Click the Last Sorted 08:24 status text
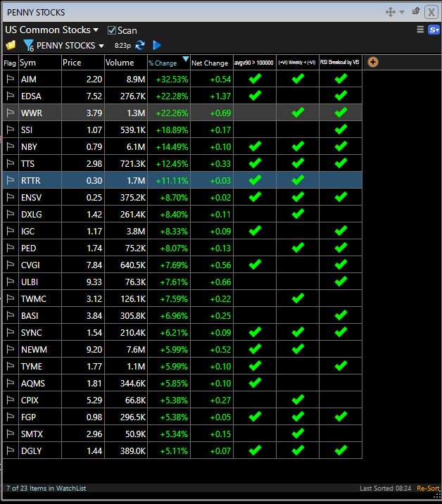The height and width of the screenshot is (504, 442). pos(385,488)
